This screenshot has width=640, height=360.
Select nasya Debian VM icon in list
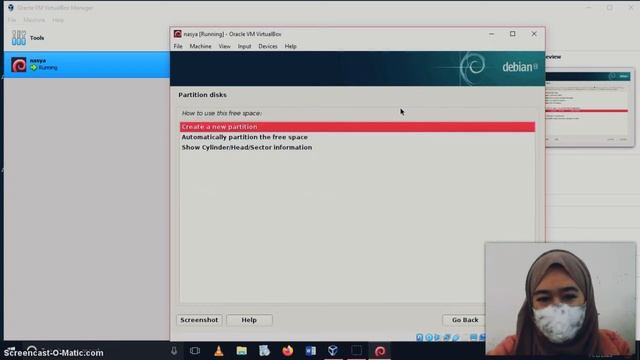(19, 65)
